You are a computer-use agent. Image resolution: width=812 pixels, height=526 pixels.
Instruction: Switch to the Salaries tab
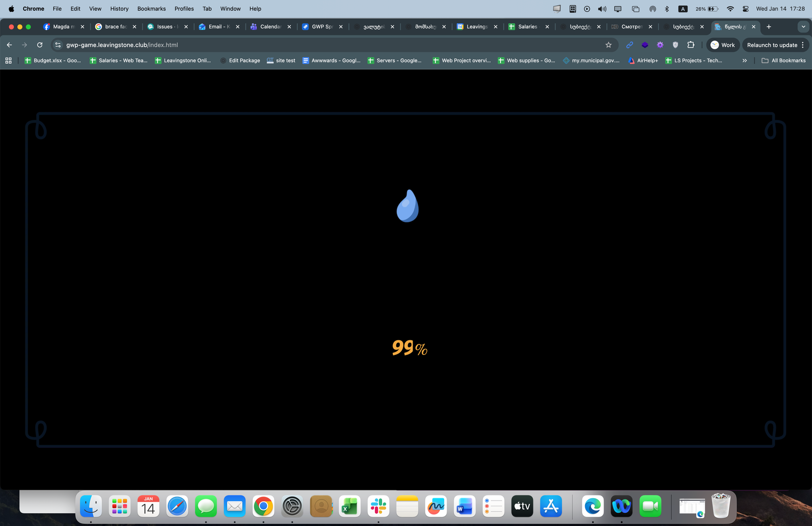tap(527, 27)
